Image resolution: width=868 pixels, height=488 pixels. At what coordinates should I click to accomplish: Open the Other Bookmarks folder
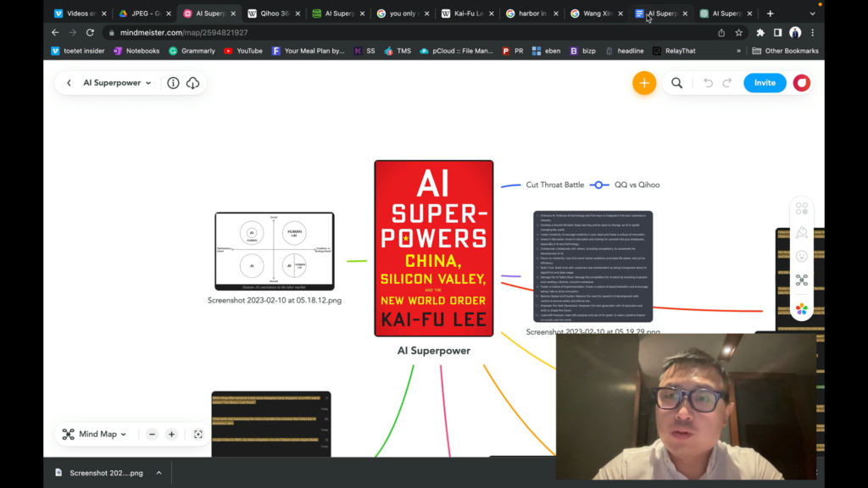pos(785,51)
